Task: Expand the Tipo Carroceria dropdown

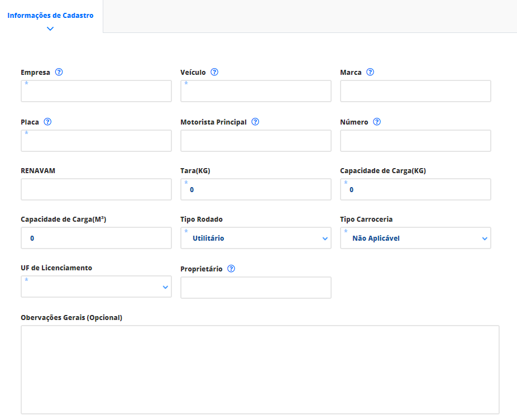Action: pos(415,238)
